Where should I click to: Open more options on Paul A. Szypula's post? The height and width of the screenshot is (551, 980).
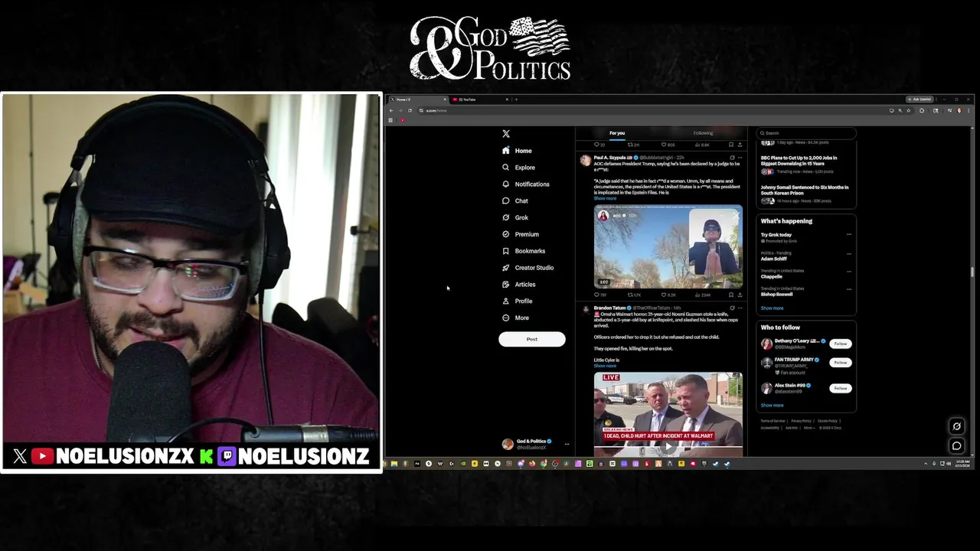740,158
